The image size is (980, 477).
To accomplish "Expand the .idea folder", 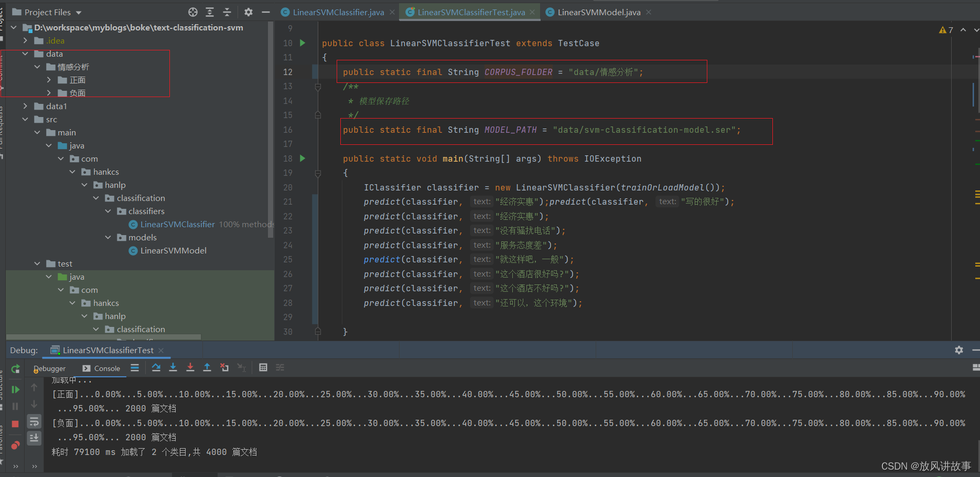I will [x=25, y=40].
